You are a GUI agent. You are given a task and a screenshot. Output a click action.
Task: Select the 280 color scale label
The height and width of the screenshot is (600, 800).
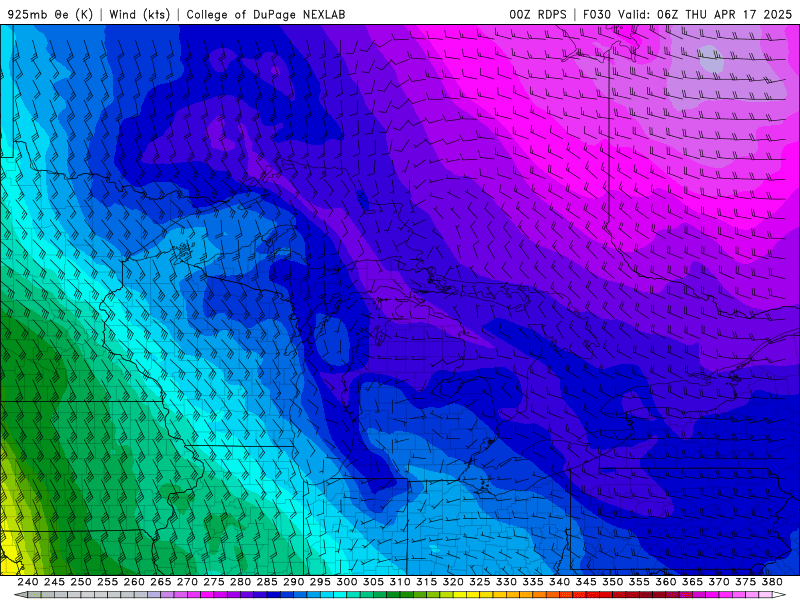click(x=240, y=582)
